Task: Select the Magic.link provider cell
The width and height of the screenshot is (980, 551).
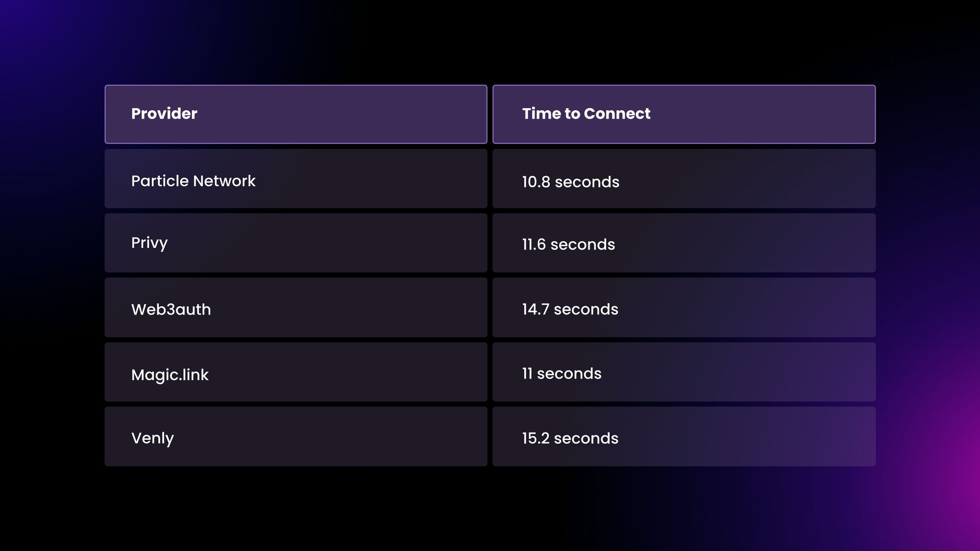Action: [x=296, y=372]
